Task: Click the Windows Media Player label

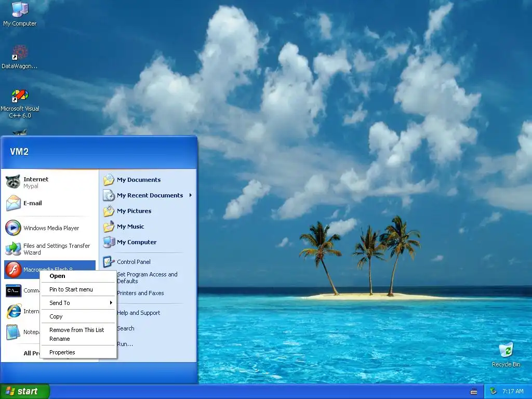Action: point(51,228)
